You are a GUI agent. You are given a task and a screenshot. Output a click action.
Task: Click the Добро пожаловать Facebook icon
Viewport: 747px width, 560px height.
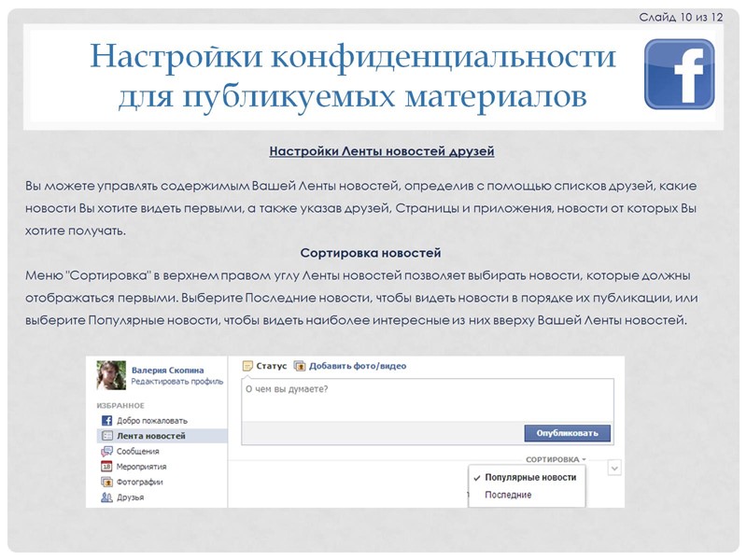pos(106,421)
